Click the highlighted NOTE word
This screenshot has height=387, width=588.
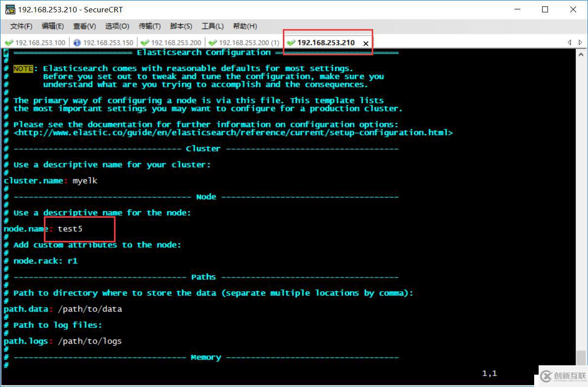coord(23,69)
